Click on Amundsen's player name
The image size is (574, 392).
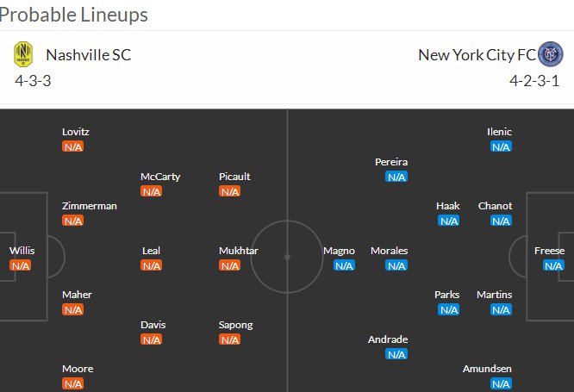point(487,369)
